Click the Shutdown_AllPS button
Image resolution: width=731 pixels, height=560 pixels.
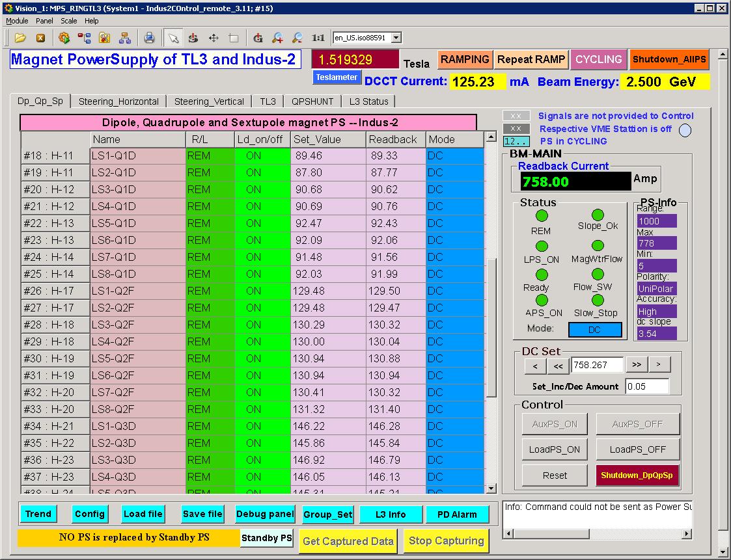coord(669,60)
